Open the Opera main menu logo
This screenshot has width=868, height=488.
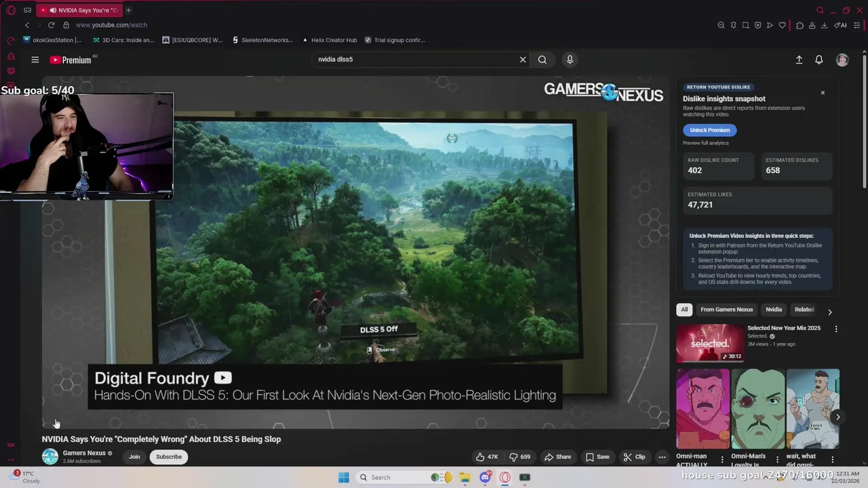(x=11, y=10)
